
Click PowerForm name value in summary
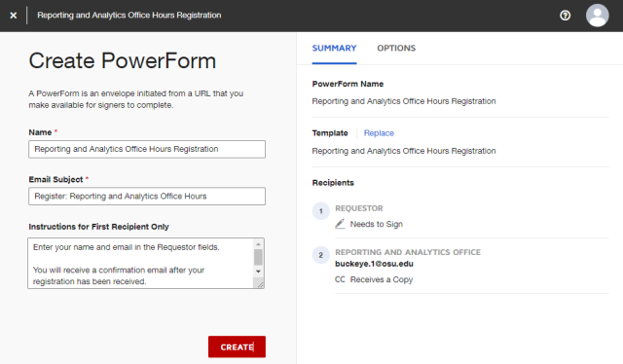click(x=404, y=101)
